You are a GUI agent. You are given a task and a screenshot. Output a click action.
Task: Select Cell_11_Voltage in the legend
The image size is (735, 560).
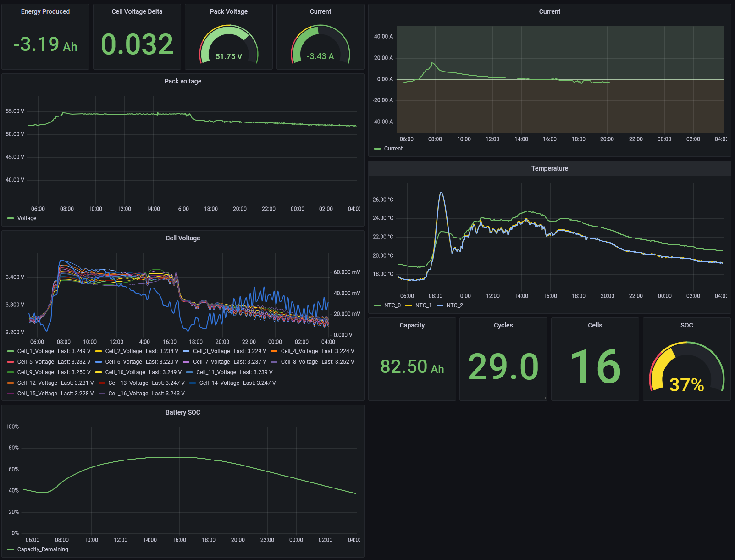[216, 372]
